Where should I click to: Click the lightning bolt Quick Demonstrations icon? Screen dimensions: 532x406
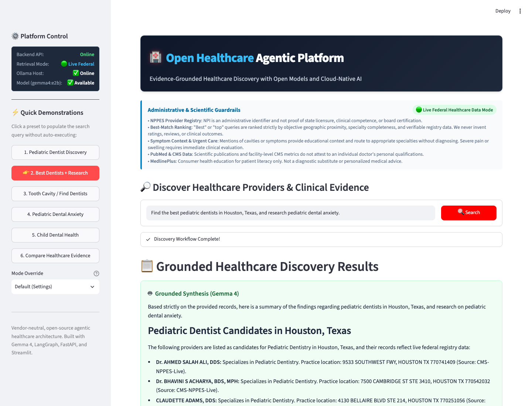[x=15, y=113]
